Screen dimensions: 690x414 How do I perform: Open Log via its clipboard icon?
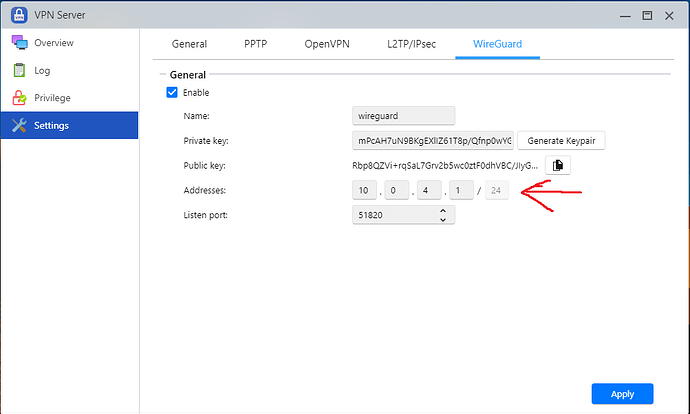tap(18, 70)
